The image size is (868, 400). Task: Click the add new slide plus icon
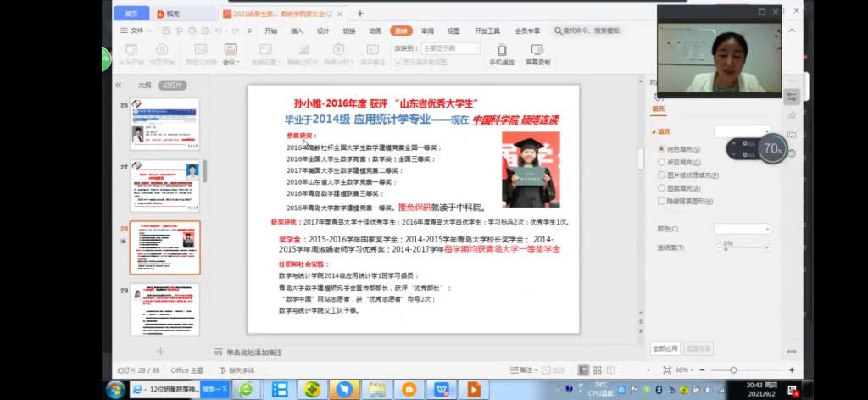point(160,351)
